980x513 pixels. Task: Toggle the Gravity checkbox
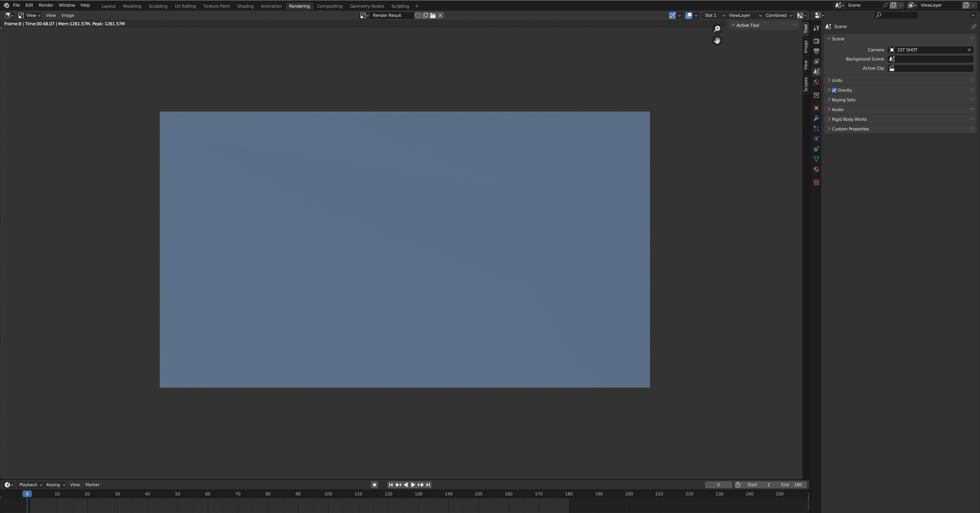[834, 90]
